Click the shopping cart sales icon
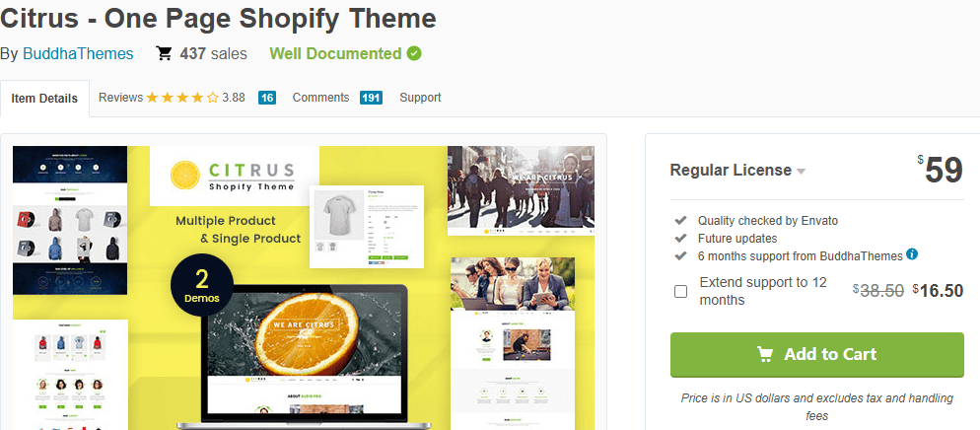 pos(164,53)
